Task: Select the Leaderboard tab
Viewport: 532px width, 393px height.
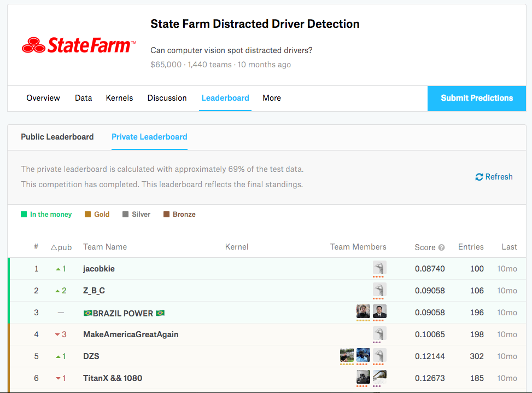Action: 225,98
